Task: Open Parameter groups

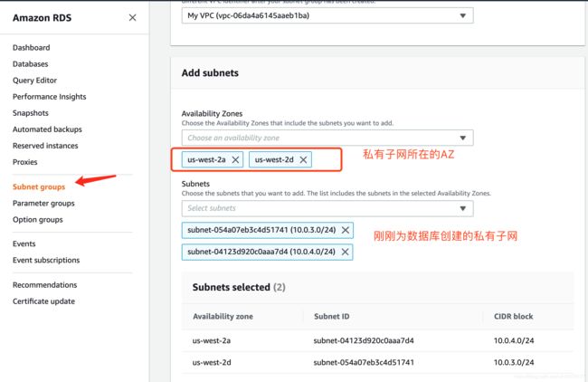Action: click(x=43, y=204)
